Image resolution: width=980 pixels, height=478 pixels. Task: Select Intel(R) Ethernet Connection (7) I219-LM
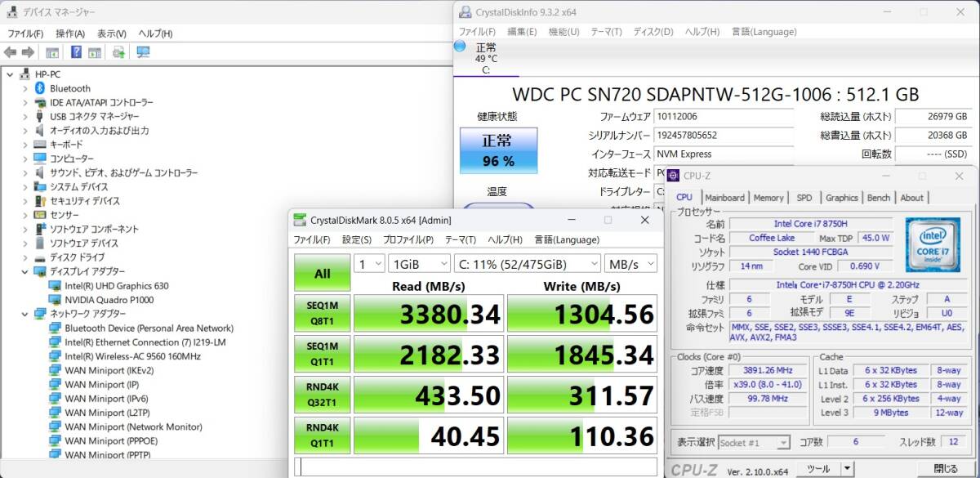pos(145,342)
